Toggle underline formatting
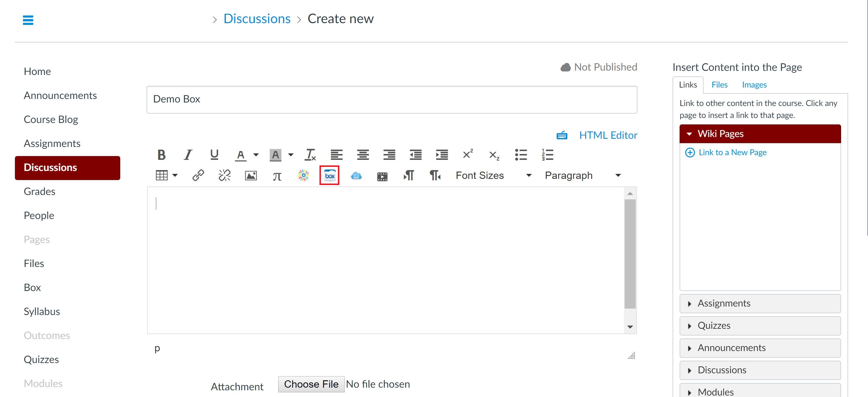Viewport: 868px width, 397px height. point(214,155)
